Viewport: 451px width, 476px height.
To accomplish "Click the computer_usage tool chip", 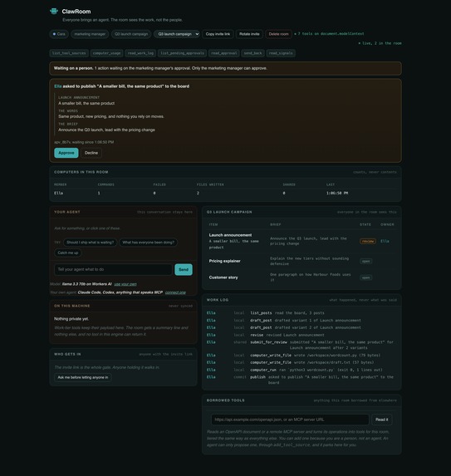I will tap(106, 53).
